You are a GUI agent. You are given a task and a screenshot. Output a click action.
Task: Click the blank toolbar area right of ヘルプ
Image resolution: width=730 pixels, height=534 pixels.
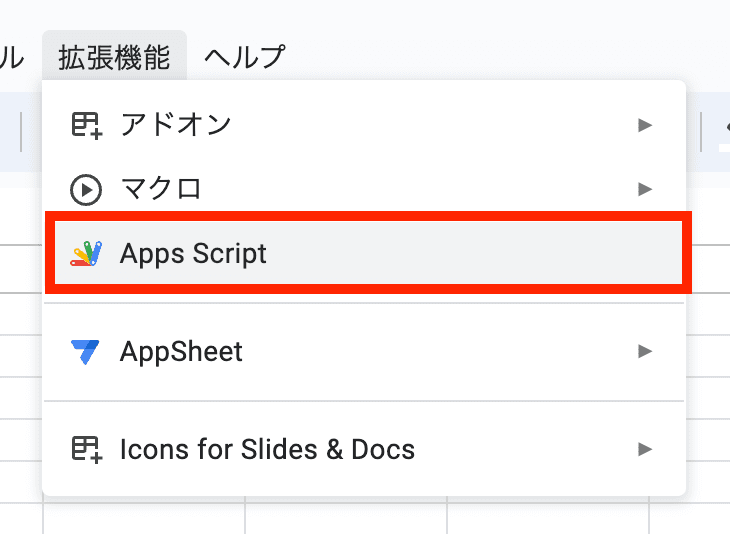click(500, 57)
